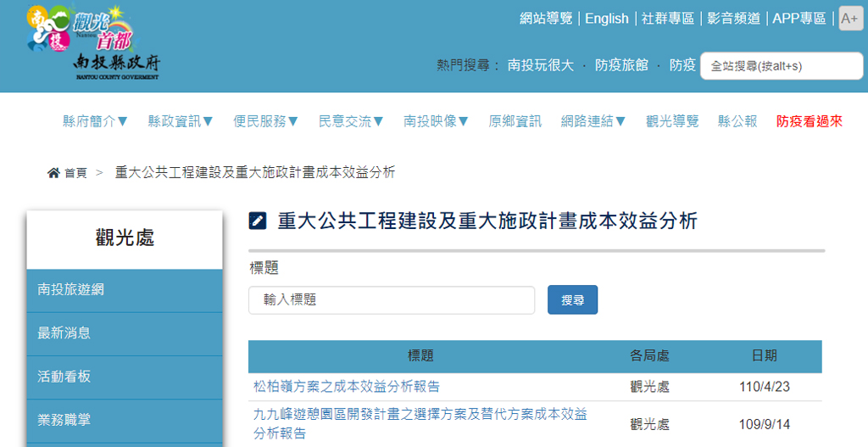Increase font size with A+ button
This screenshot has width=868, height=447.
click(850, 19)
